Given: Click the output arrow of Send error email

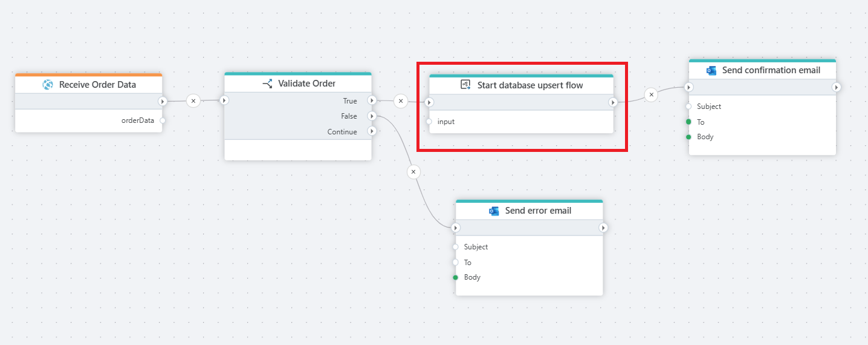Looking at the screenshot, I should point(603,228).
